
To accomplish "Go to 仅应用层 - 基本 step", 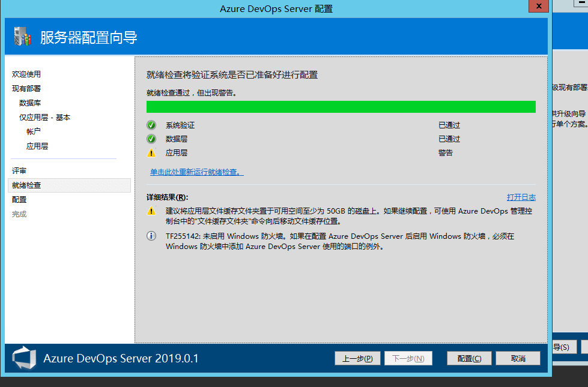I will click(44, 118).
